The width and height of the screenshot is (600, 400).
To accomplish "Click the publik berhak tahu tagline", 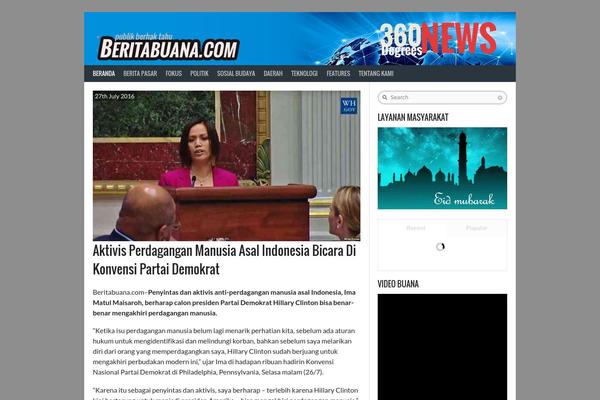I will pos(143,37).
